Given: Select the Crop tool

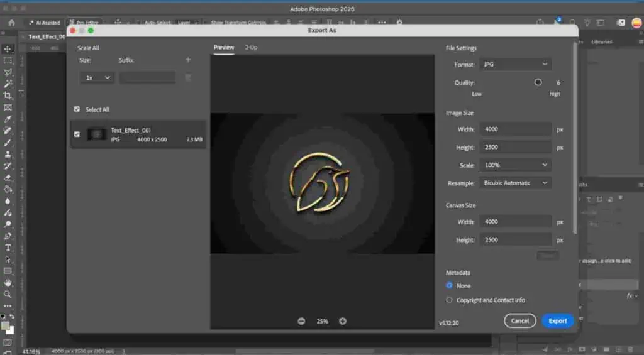Looking at the screenshot, I should coord(8,96).
